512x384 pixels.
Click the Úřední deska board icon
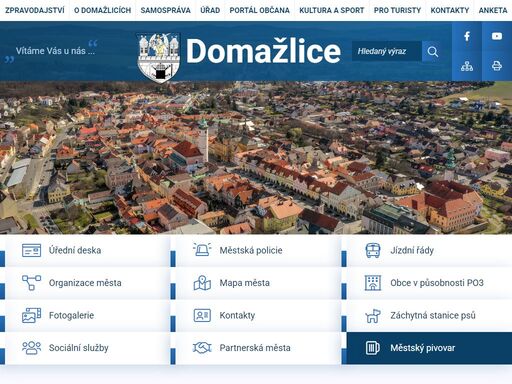tap(31, 250)
